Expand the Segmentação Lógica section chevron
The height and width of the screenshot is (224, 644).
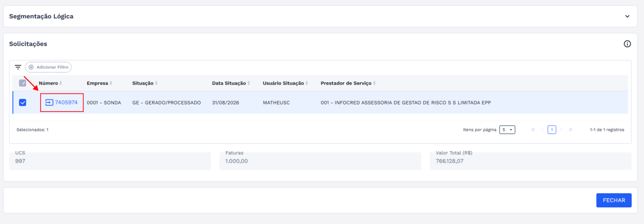(627, 17)
